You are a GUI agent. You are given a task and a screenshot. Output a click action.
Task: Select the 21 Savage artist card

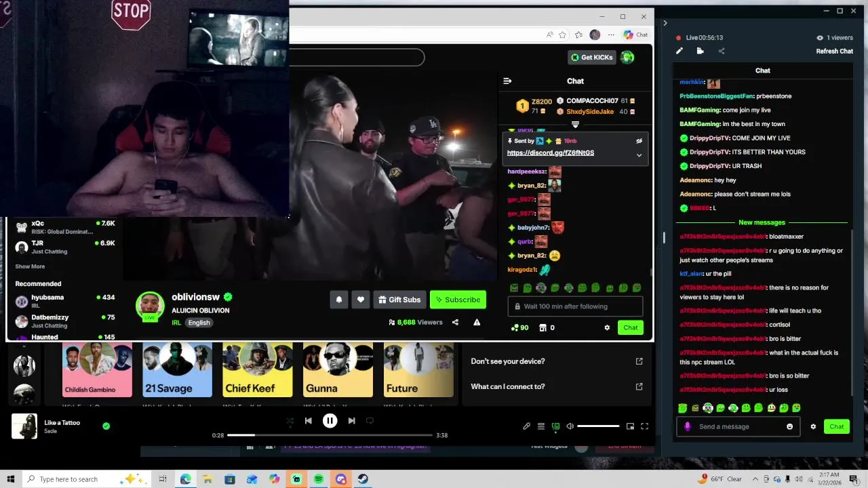[177, 370]
